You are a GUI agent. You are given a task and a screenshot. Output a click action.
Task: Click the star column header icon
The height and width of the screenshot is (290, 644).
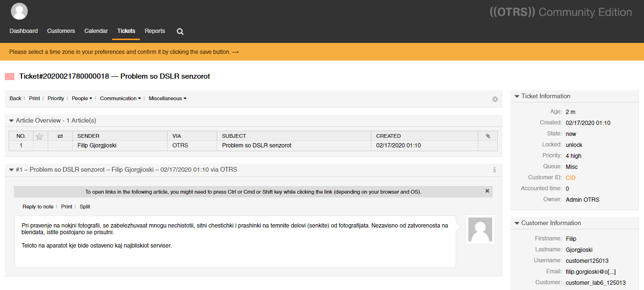40,136
